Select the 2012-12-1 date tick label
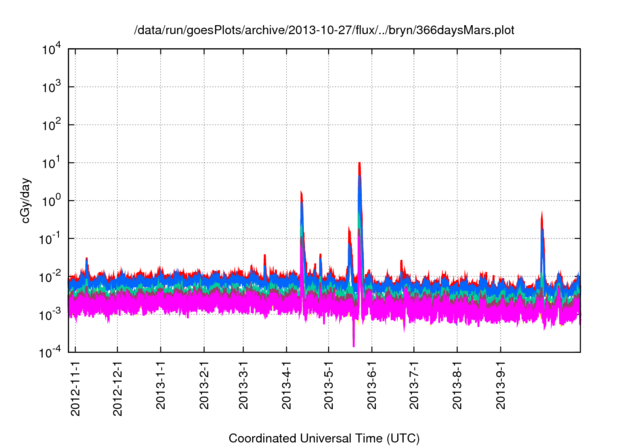640x448 pixels. point(119,389)
